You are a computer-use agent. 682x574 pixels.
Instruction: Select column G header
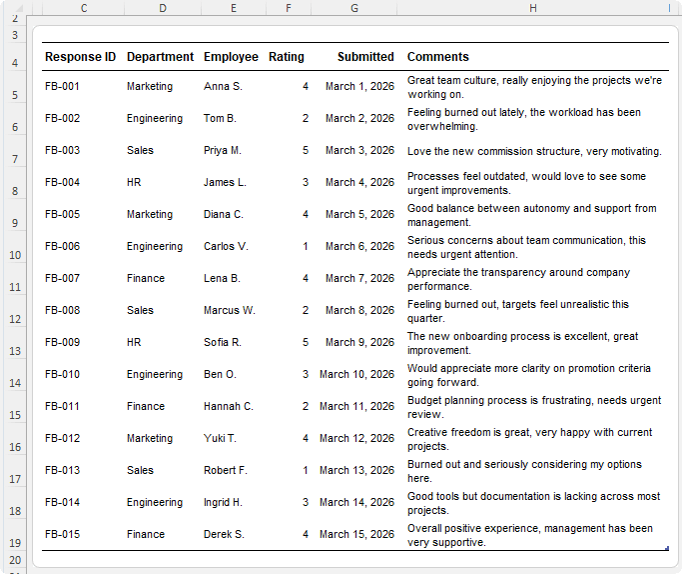point(354,8)
